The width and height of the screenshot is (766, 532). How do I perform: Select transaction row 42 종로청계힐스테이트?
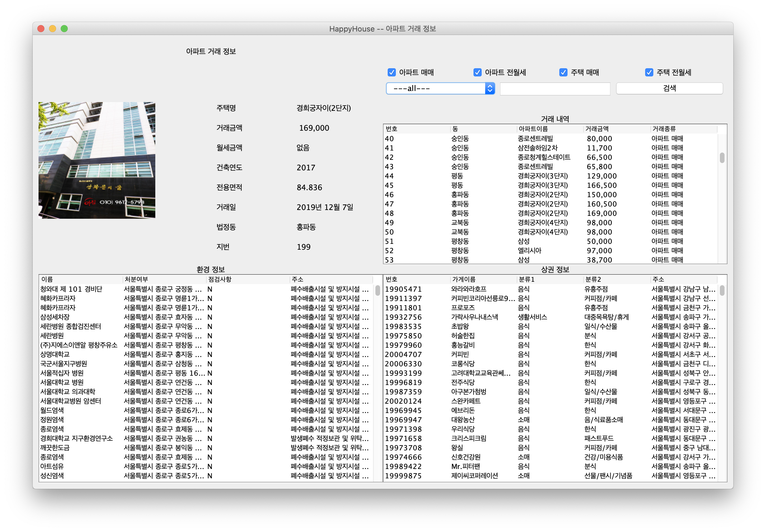pyautogui.click(x=544, y=157)
